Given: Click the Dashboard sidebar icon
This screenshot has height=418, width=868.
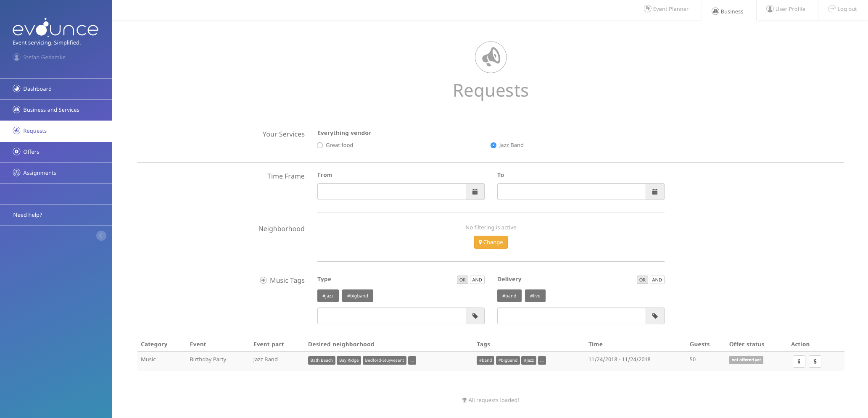Looking at the screenshot, I should click(x=16, y=89).
